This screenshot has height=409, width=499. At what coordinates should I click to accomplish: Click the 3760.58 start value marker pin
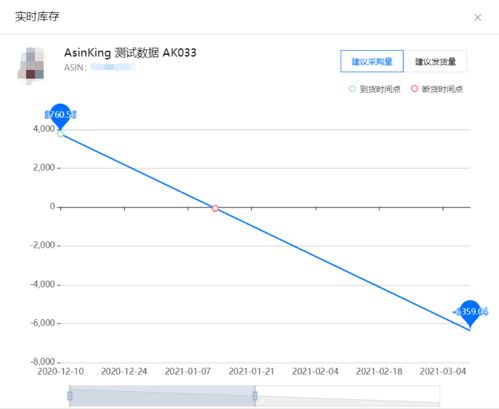click(60, 116)
